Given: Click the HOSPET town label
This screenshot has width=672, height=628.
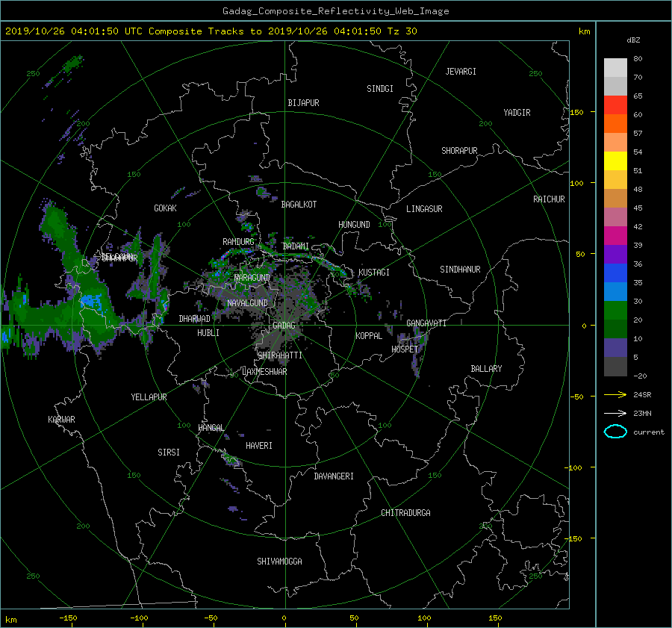Looking at the screenshot, I should 405,349.
